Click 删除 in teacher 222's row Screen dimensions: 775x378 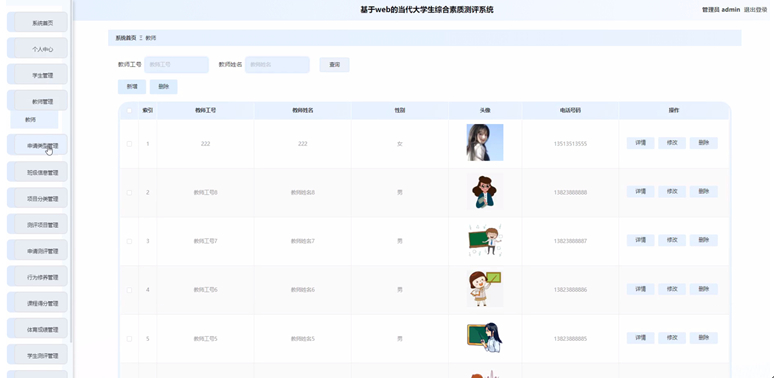[704, 143]
